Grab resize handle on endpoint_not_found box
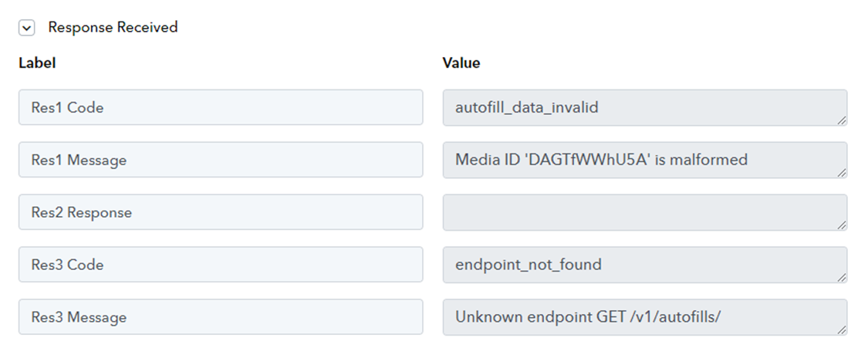 point(842,277)
